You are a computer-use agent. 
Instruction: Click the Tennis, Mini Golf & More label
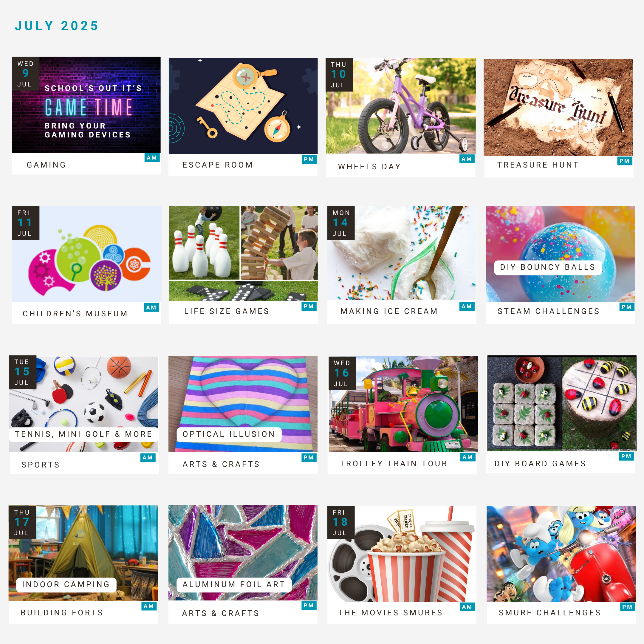pyautogui.click(x=84, y=434)
